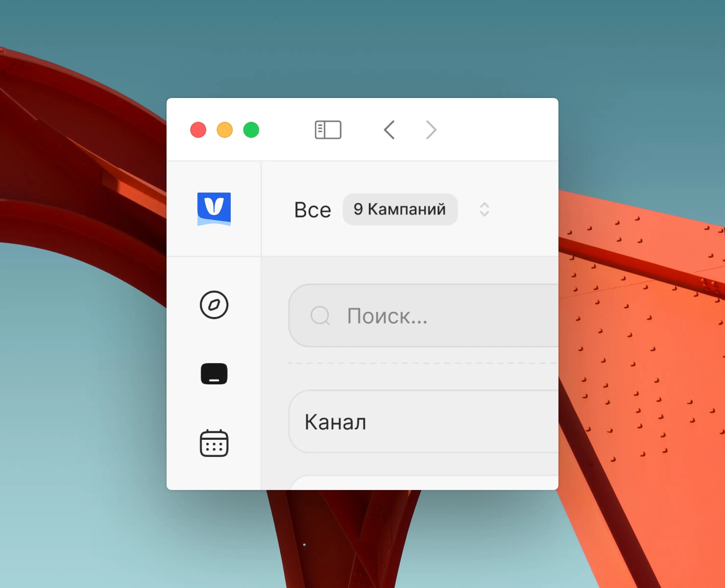Viewport: 725px width, 588px height.
Task: Close the window with red button
Action: click(198, 130)
